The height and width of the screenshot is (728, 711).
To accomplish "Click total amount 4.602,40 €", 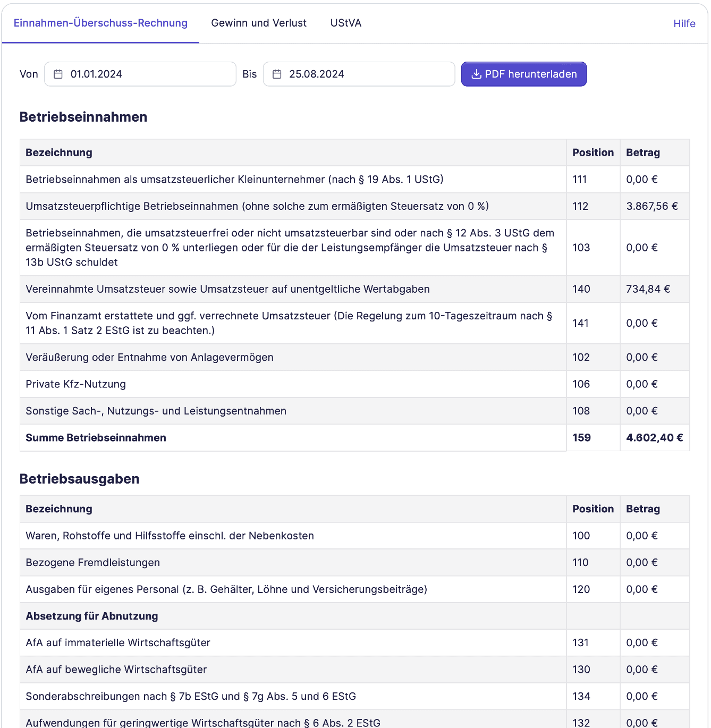I will pyautogui.click(x=655, y=438).
